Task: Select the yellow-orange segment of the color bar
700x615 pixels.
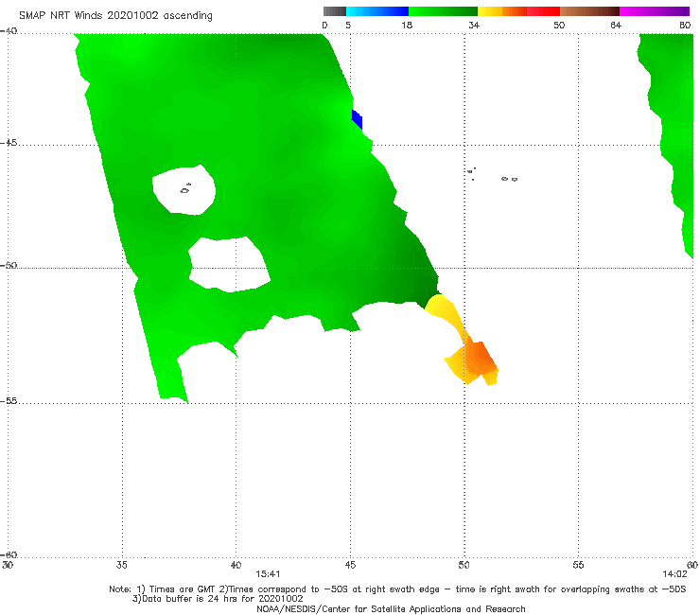Action: point(502,11)
